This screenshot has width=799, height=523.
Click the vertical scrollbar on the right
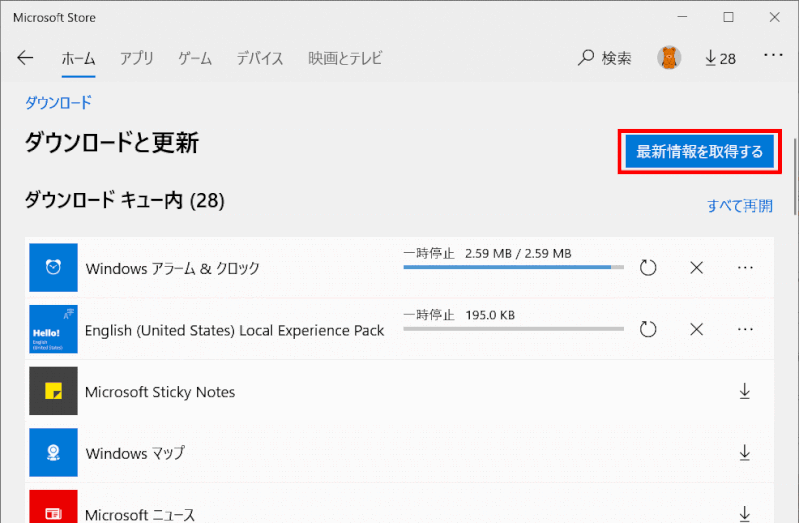click(x=795, y=176)
